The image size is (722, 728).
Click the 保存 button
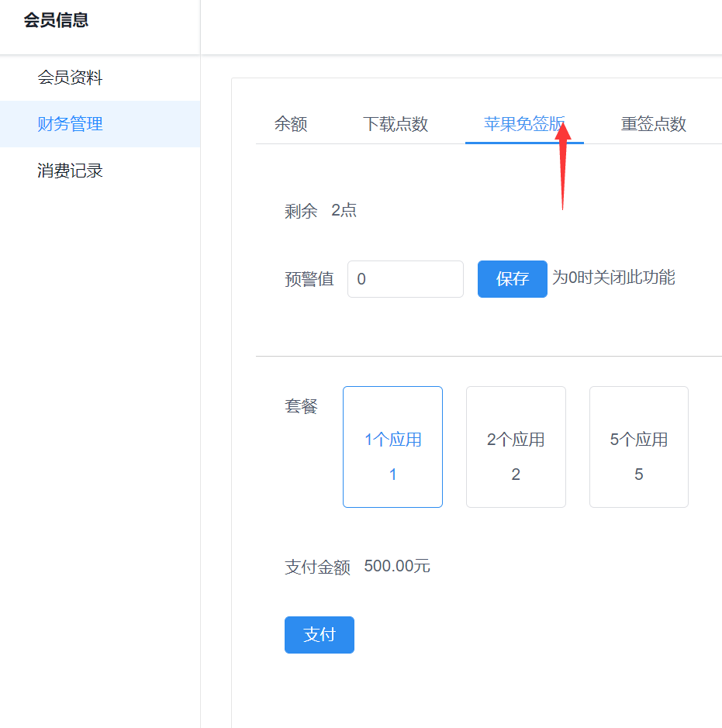[x=512, y=279]
